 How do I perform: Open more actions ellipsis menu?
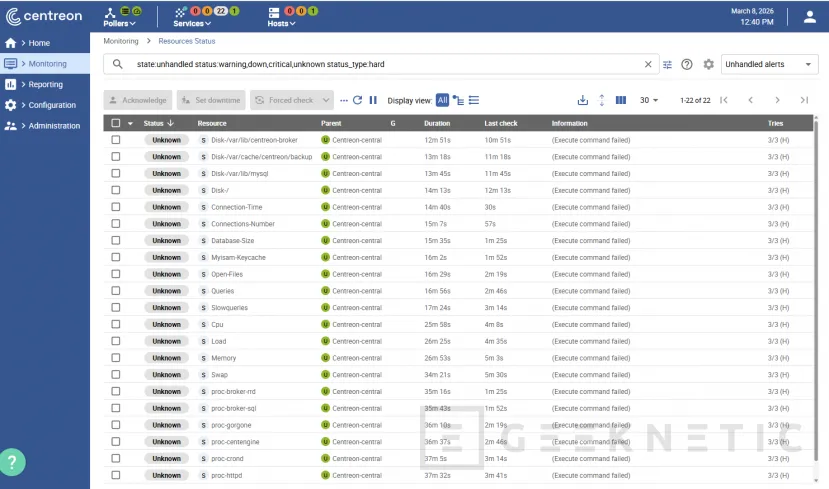(344, 100)
